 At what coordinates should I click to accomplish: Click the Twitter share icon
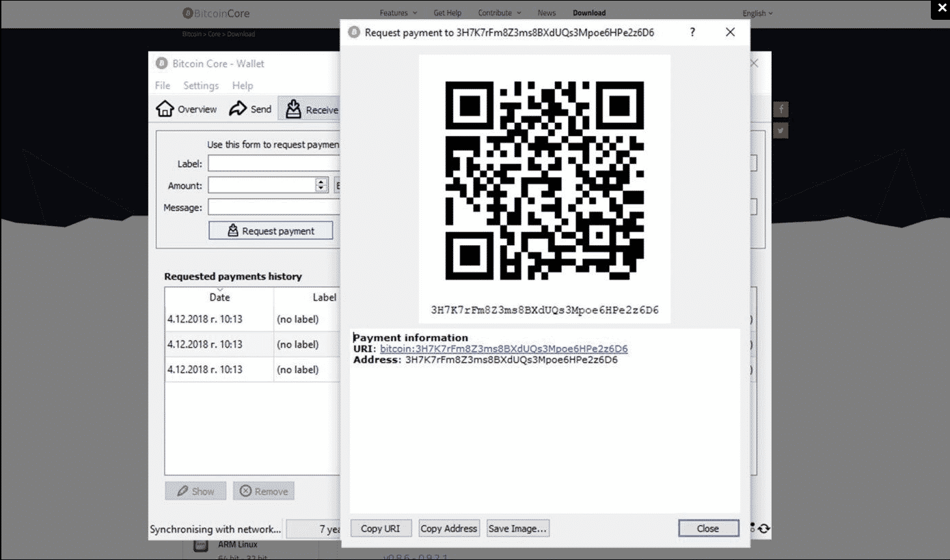coord(781,130)
